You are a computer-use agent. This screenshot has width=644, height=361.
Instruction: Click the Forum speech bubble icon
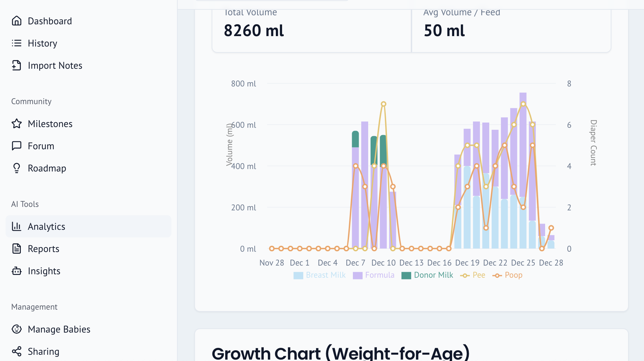[17, 146]
